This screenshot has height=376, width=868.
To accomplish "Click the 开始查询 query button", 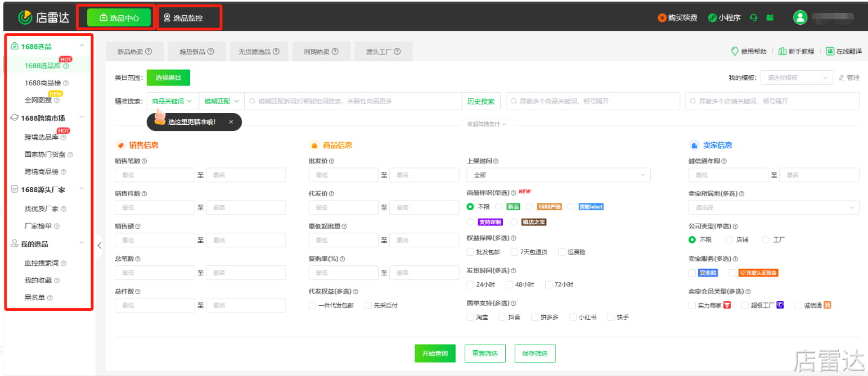I will 434,354.
